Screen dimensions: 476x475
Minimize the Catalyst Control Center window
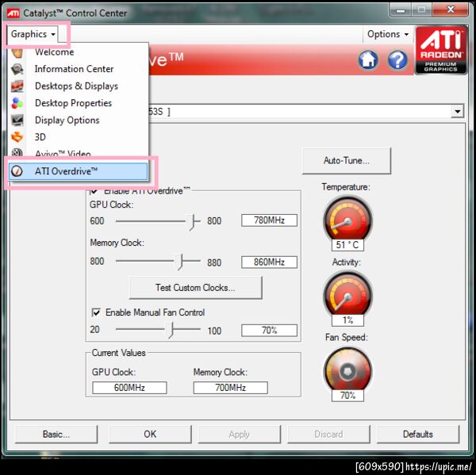point(401,10)
